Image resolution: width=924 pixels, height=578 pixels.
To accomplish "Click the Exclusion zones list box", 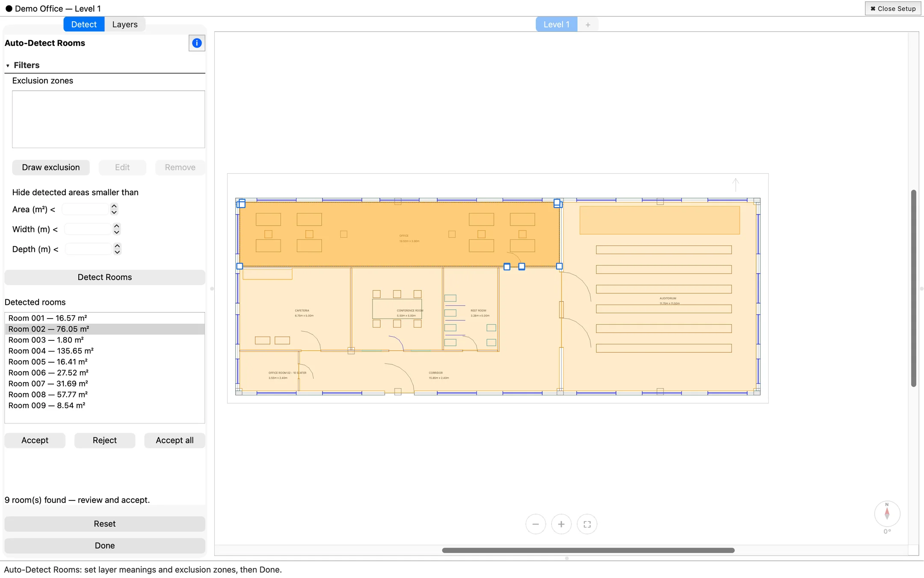I will (x=108, y=119).
